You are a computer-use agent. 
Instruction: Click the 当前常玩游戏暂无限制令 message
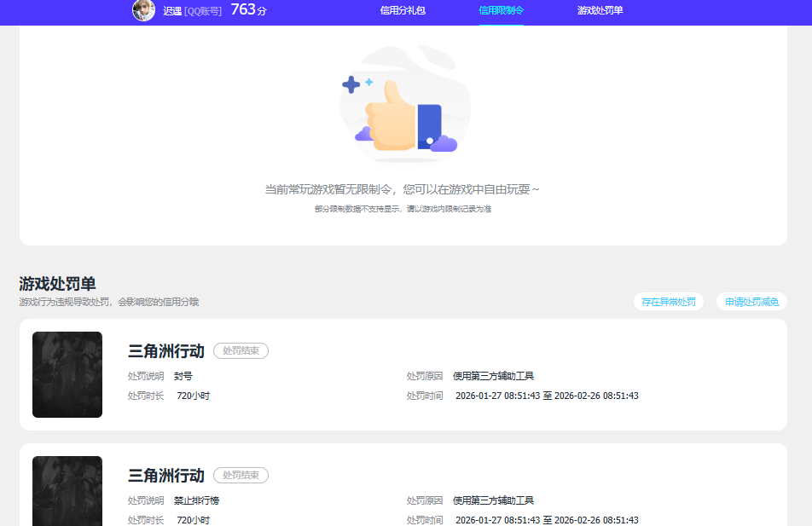(403, 189)
